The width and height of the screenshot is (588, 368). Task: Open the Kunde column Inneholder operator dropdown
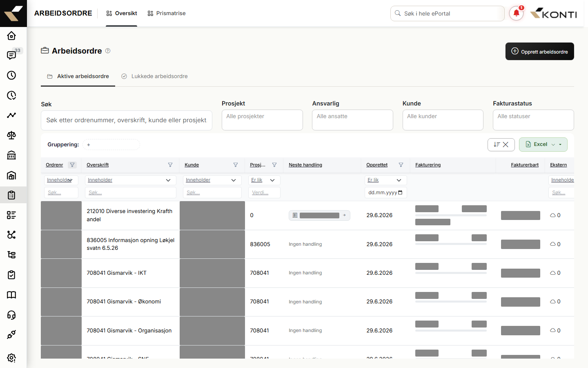point(212,180)
